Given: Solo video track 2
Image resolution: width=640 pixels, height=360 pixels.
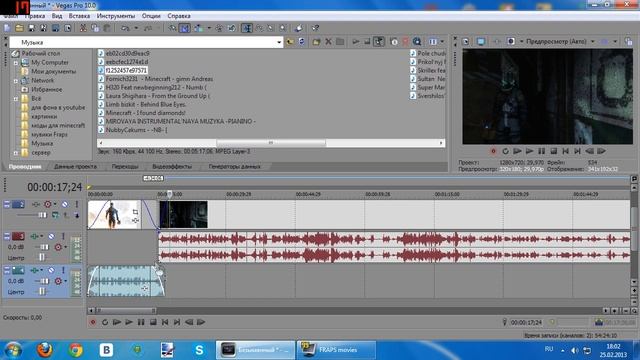Looking at the screenshot, I should (x=76, y=204).
